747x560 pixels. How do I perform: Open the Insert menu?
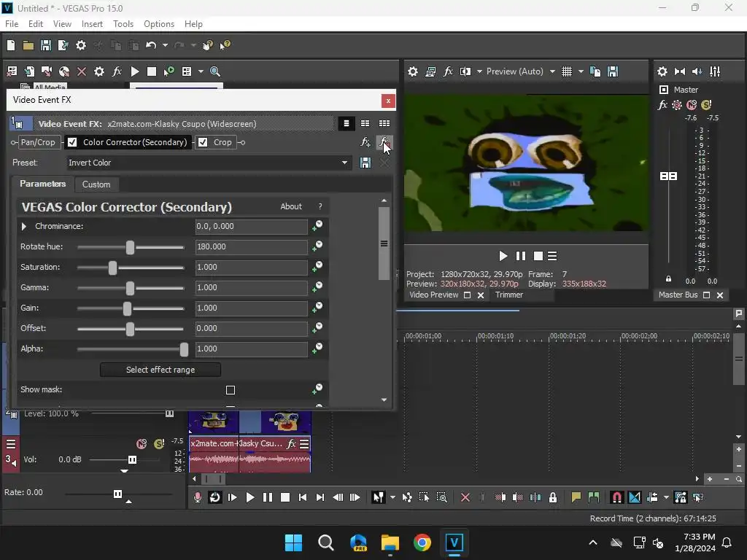coord(92,24)
